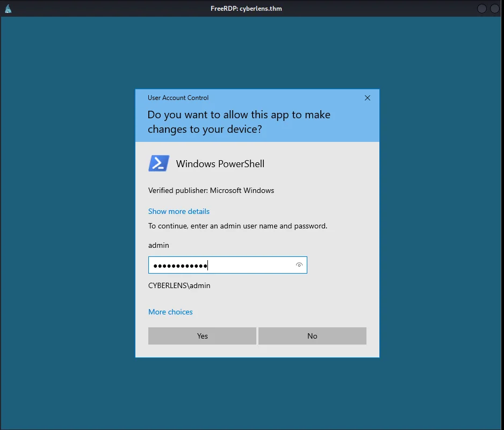Reveal the password using the eye icon
The width and height of the screenshot is (504, 430).
point(299,264)
